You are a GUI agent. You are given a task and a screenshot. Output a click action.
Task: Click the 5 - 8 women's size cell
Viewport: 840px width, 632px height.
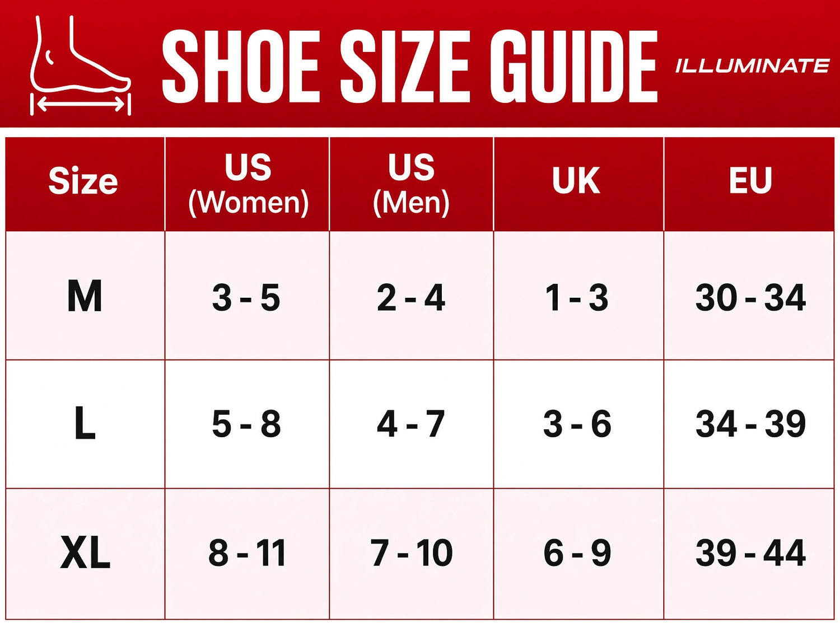(x=247, y=424)
